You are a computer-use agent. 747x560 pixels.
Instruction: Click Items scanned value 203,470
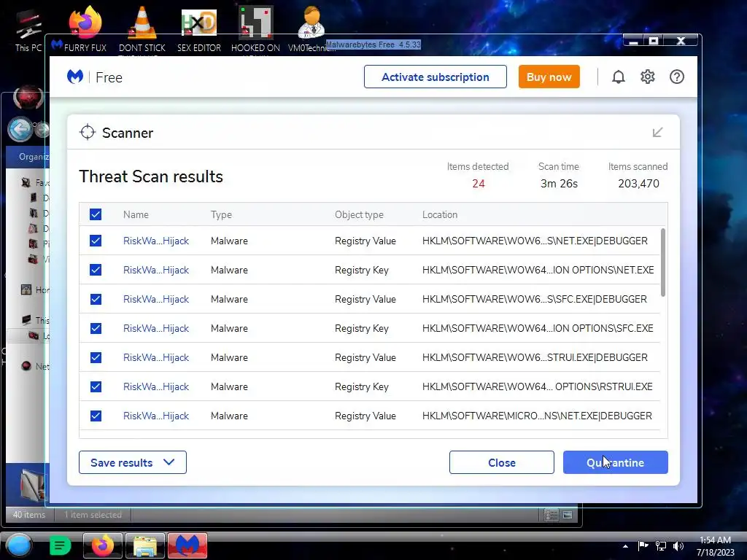638,183
